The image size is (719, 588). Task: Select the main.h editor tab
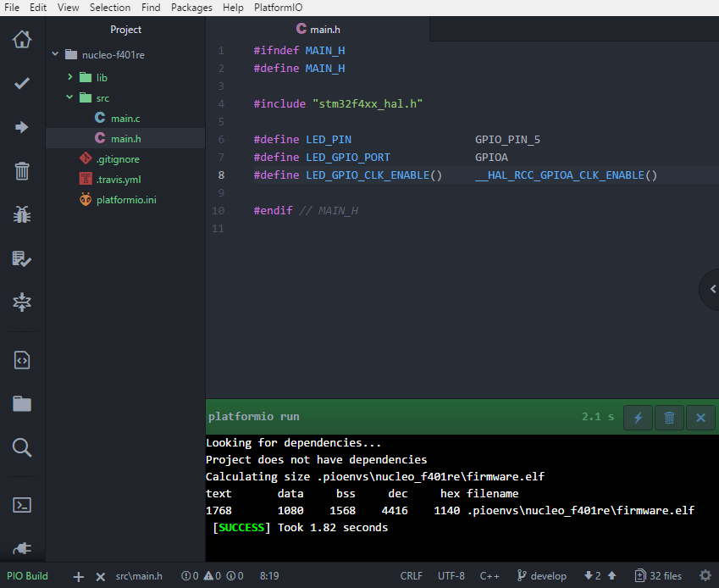318,29
